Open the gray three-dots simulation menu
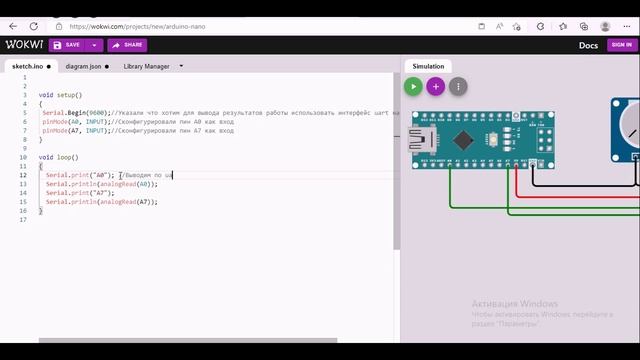The height and width of the screenshot is (360, 640). click(x=458, y=87)
